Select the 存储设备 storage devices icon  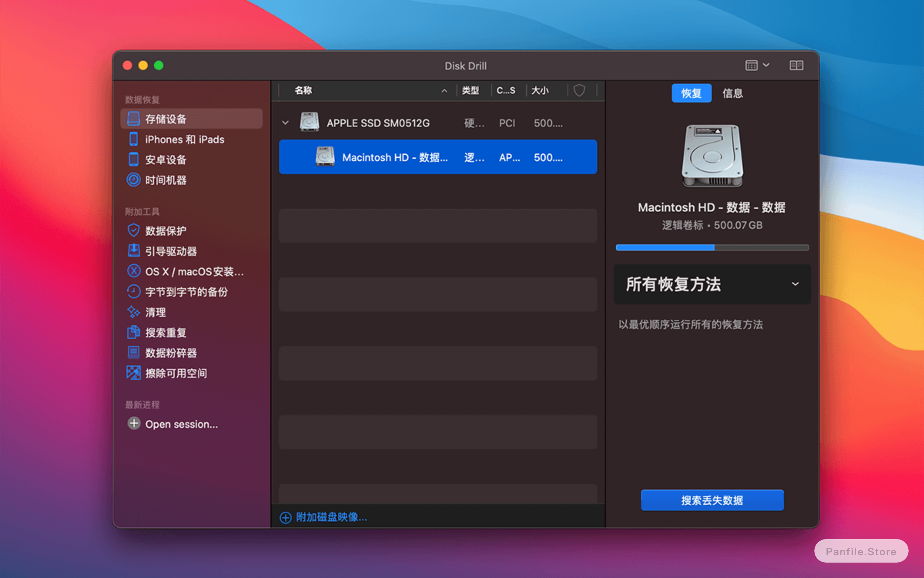pos(134,119)
